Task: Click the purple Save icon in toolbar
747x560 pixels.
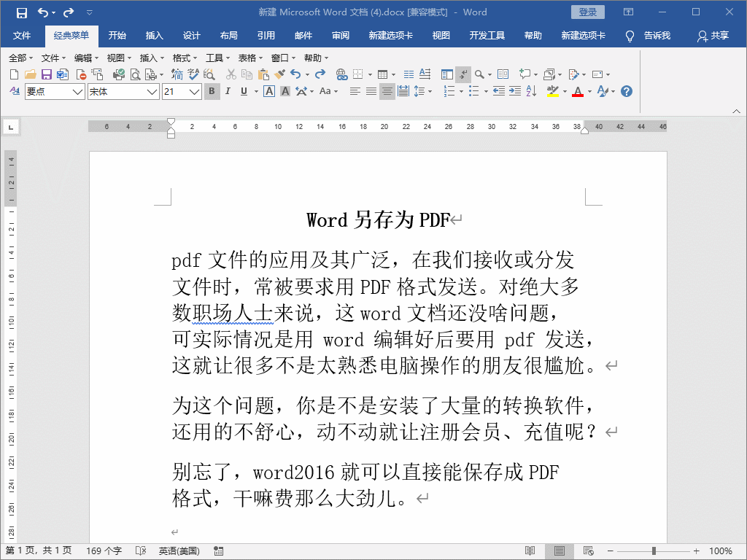Action: 46,74
